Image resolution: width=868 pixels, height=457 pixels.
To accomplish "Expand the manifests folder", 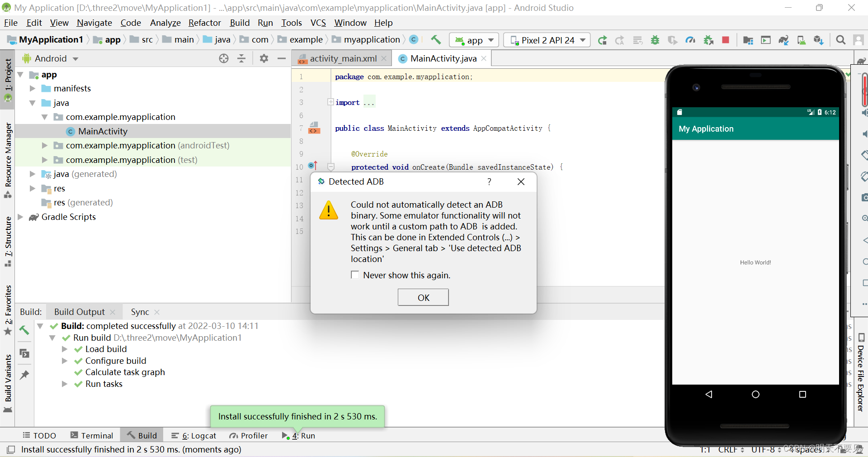I will click(32, 89).
